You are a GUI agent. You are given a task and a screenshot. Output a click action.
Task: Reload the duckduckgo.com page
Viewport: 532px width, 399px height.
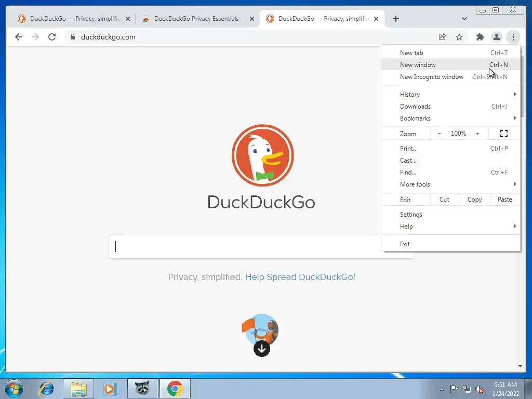[x=52, y=37]
